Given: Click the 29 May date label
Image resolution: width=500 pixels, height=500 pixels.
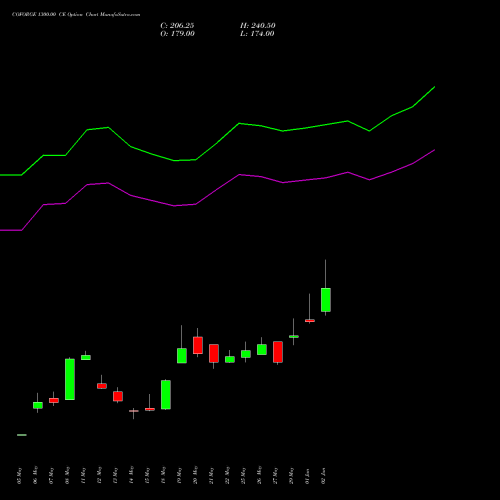Looking at the screenshot, I should coord(291,475).
